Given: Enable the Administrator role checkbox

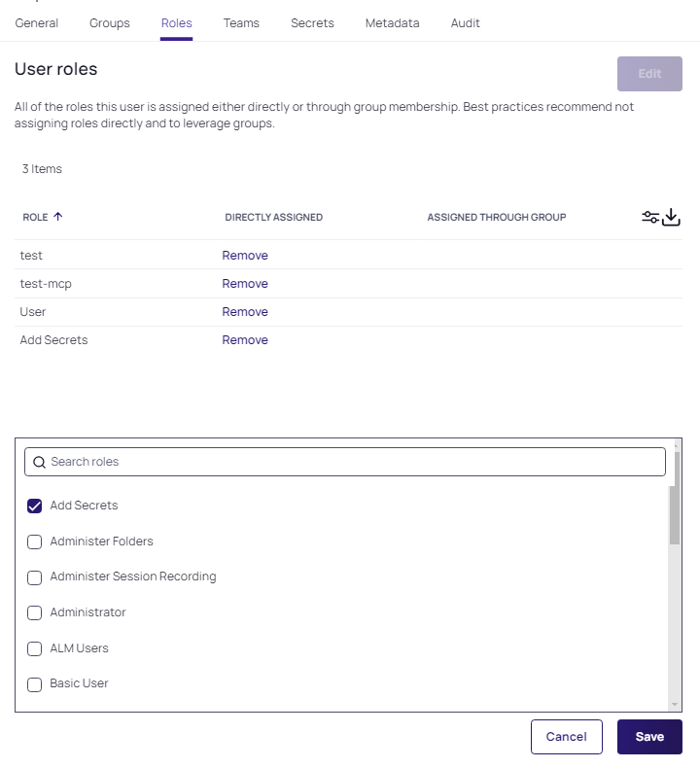Looking at the screenshot, I should pyautogui.click(x=34, y=612).
